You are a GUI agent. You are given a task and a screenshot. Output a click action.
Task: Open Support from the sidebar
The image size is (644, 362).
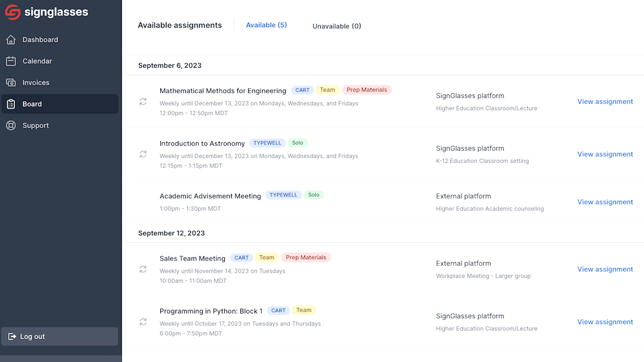coord(60,125)
